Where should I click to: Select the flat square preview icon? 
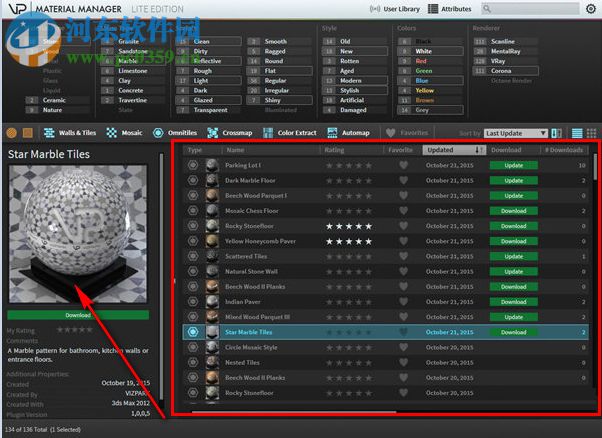(28, 133)
